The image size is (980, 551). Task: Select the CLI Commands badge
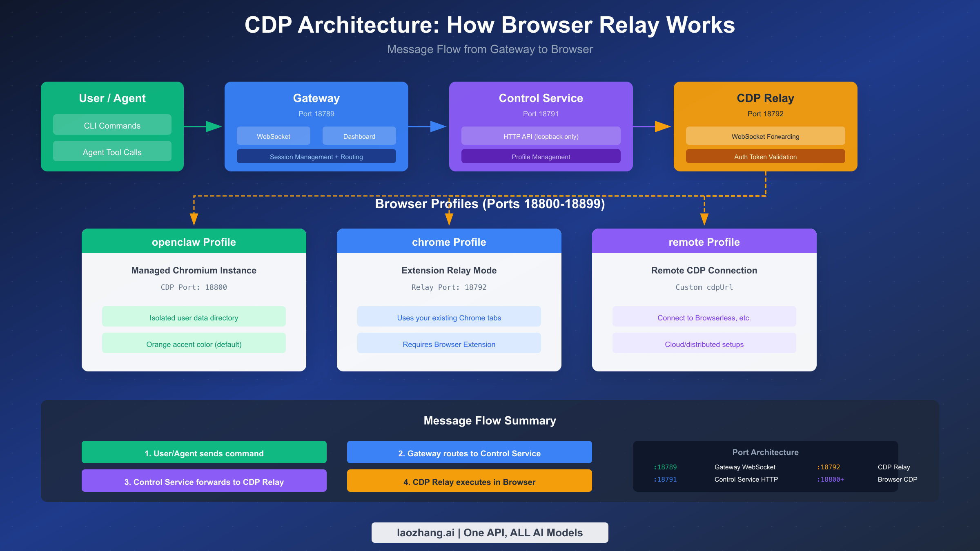(x=112, y=125)
